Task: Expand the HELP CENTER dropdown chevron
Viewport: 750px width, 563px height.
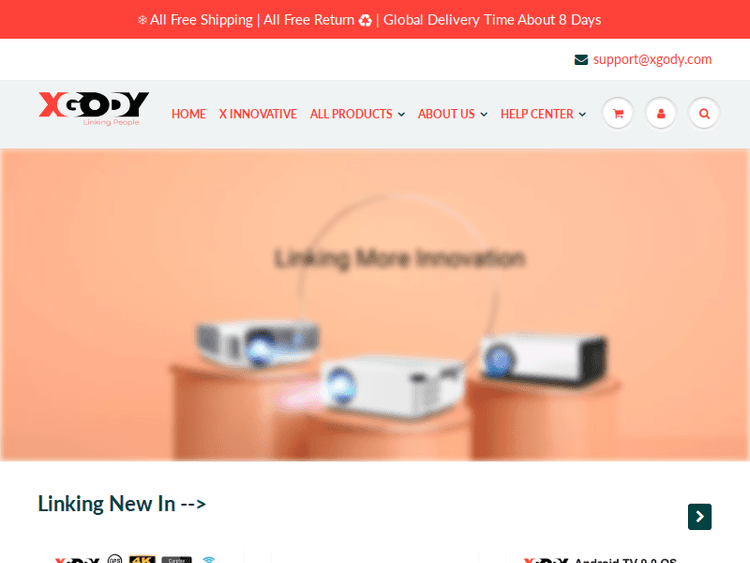Action: point(582,114)
